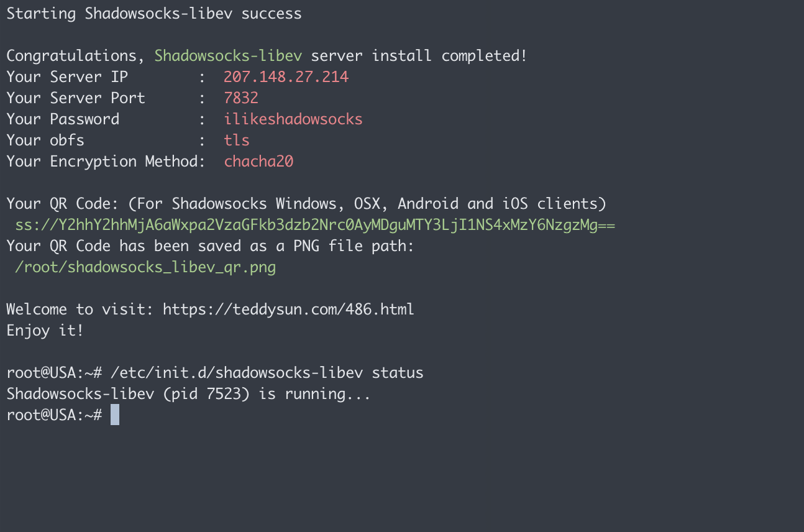Click the server port value 7832
Image resolution: width=804 pixels, height=532 pixels.
pyautogui.click(x=241, y=98)
